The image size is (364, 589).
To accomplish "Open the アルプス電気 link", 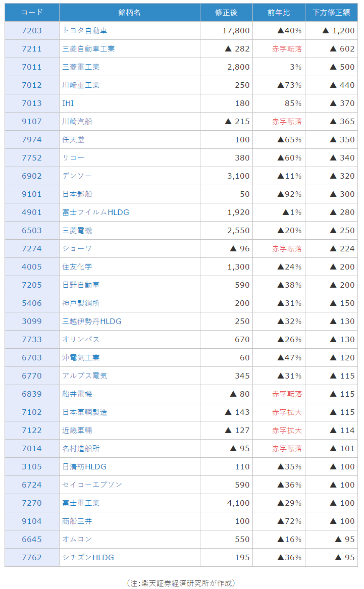I will tap(84, 376).
